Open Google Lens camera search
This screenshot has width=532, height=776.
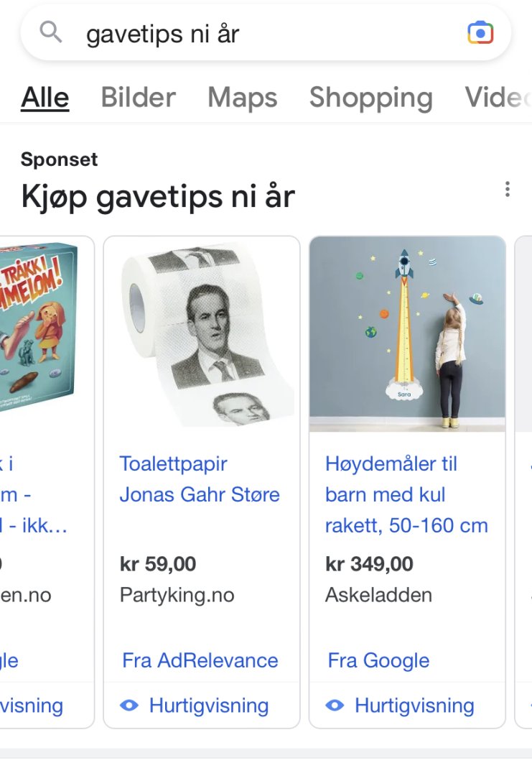coord(480,33)
